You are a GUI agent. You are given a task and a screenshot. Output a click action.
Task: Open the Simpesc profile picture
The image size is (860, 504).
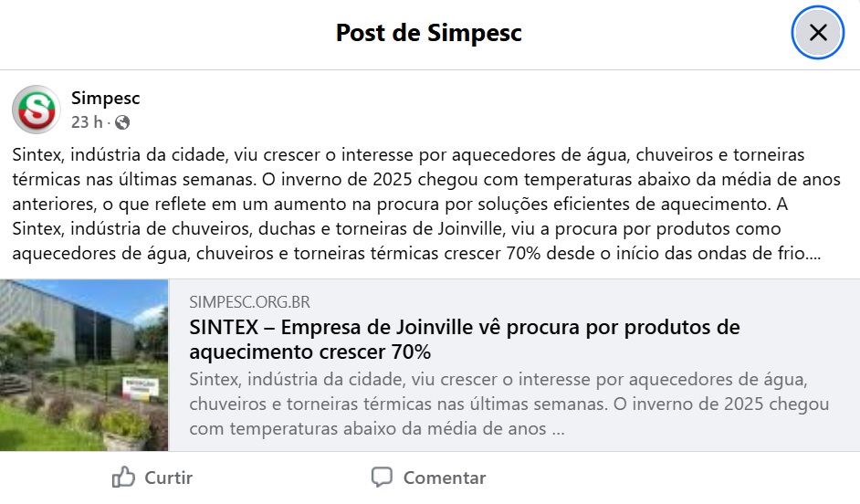(37, 110)
